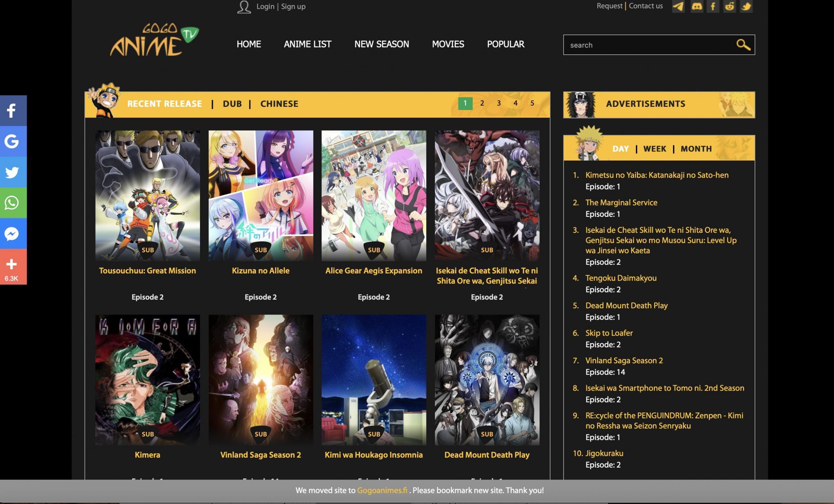The height and width of the screenshot is (504, 834).
Task: Click the Sign up link
Action: (293, 6)
